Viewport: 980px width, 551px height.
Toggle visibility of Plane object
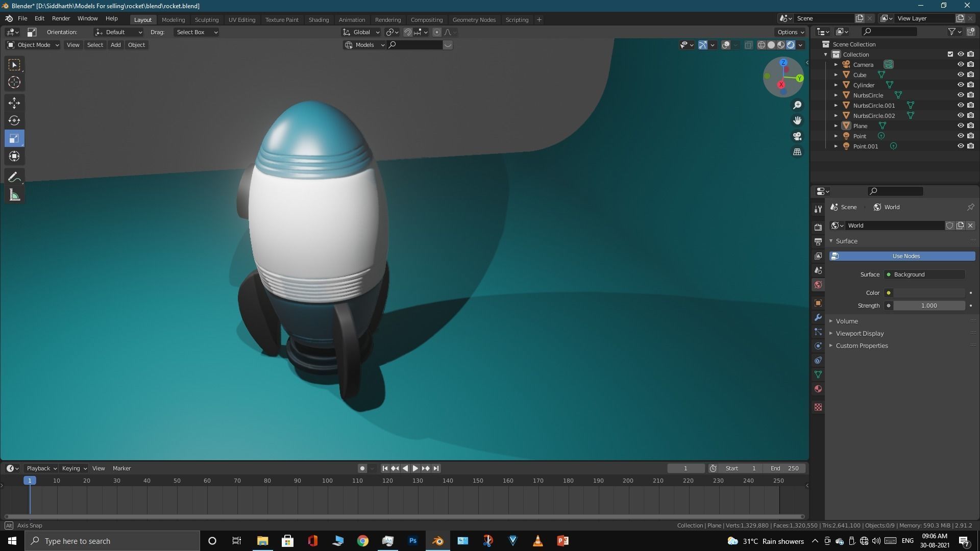click(x=960, y=126)
